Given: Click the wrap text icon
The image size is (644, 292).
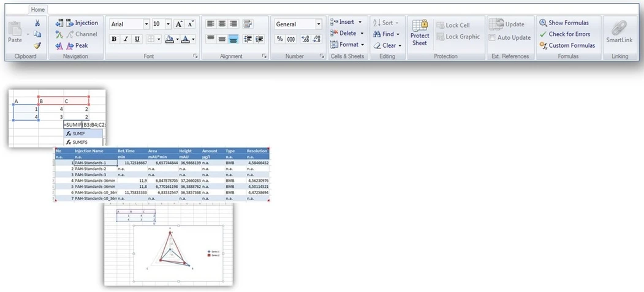Looking at the screenshot, I should click(x=248, y=24).
